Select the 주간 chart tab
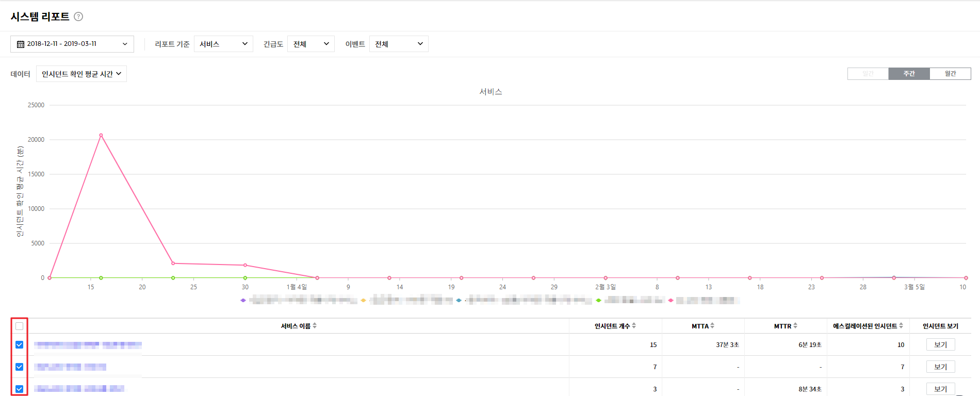This screenshot has width=980, height=396. tap(909, 74)
